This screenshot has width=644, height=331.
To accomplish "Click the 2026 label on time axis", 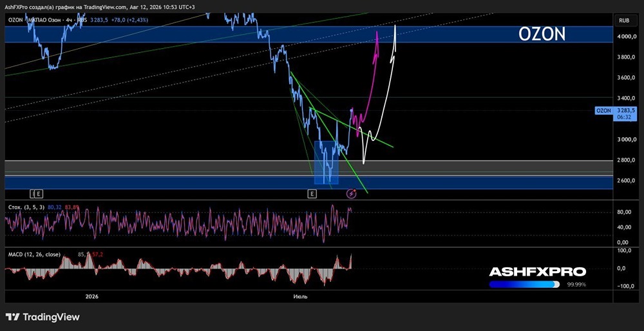I will coord(92,296).
